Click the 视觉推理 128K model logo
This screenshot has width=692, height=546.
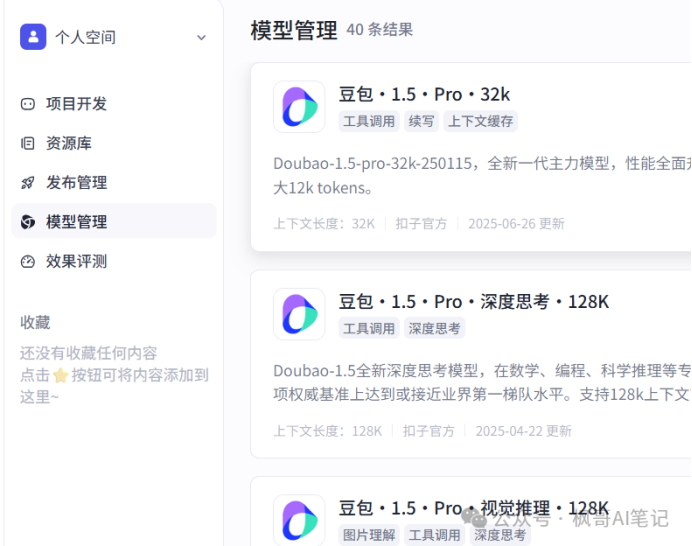click(299, 520)
